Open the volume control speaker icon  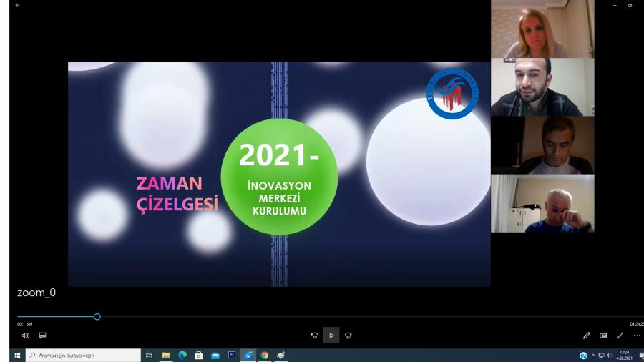(x=26, y=335)
